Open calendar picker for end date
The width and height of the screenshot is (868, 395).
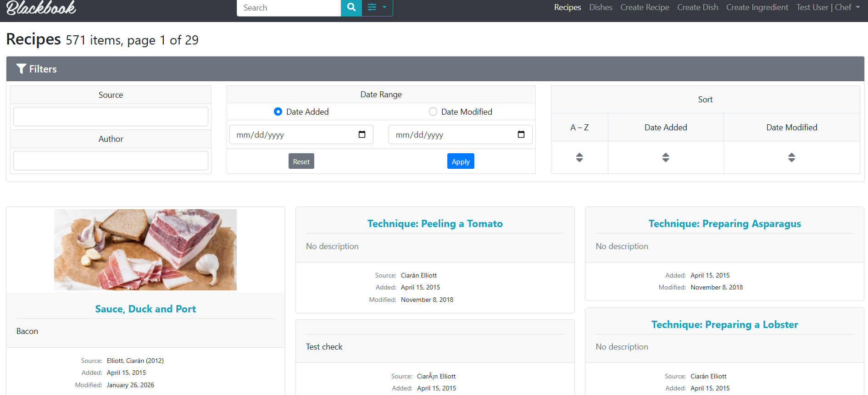[x=521, y=134]
